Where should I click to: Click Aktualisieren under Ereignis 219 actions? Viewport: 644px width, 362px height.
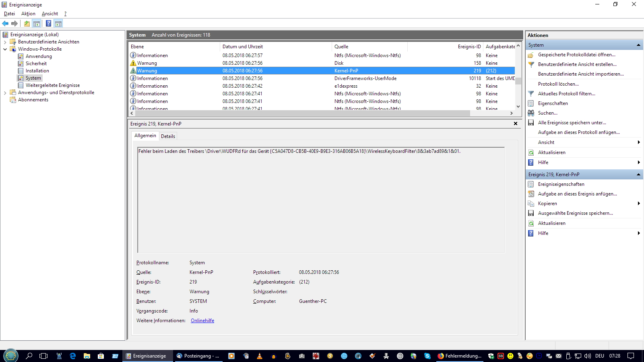tap(551, 223)
